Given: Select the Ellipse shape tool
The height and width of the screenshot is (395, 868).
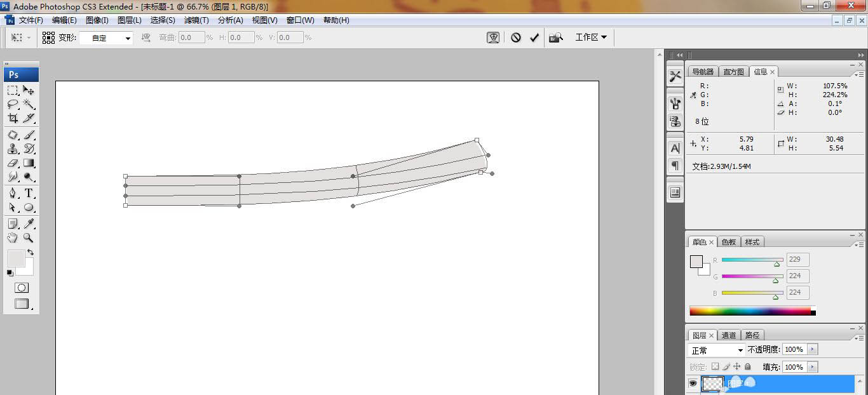Looking at the screenshot, I should pos(29,208).
